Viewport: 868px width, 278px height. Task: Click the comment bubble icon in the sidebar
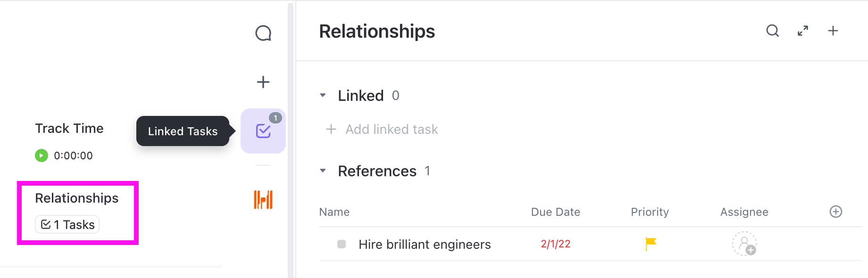click(x=263, y=33)
